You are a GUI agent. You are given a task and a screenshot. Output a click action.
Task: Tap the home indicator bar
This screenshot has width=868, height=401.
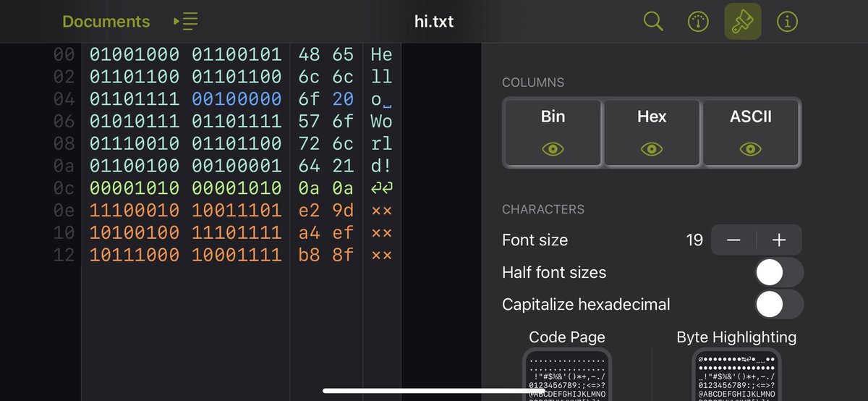point(434,391)
